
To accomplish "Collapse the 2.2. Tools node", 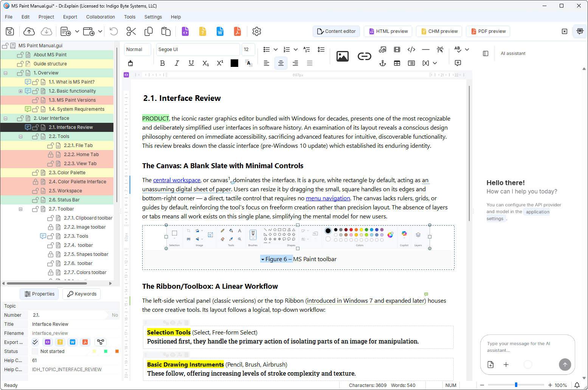I will pyautogui.click(x=20, y=136).
